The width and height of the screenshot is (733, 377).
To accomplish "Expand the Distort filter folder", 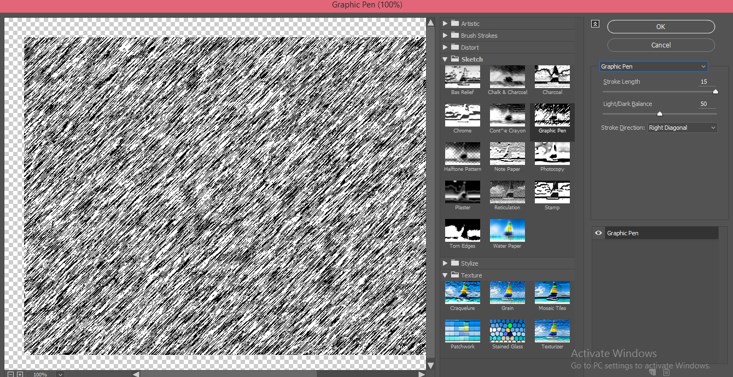I will point(445,47).
